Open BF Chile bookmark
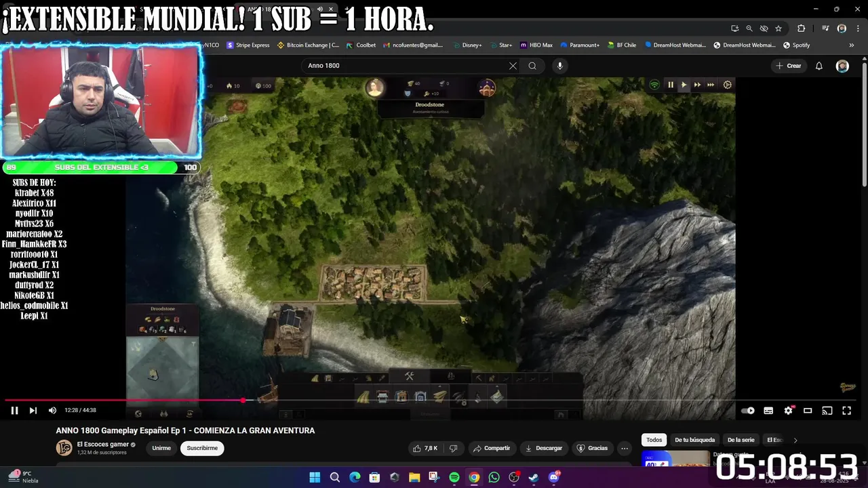This screenshot has width=868, height=488. (621, 45)
